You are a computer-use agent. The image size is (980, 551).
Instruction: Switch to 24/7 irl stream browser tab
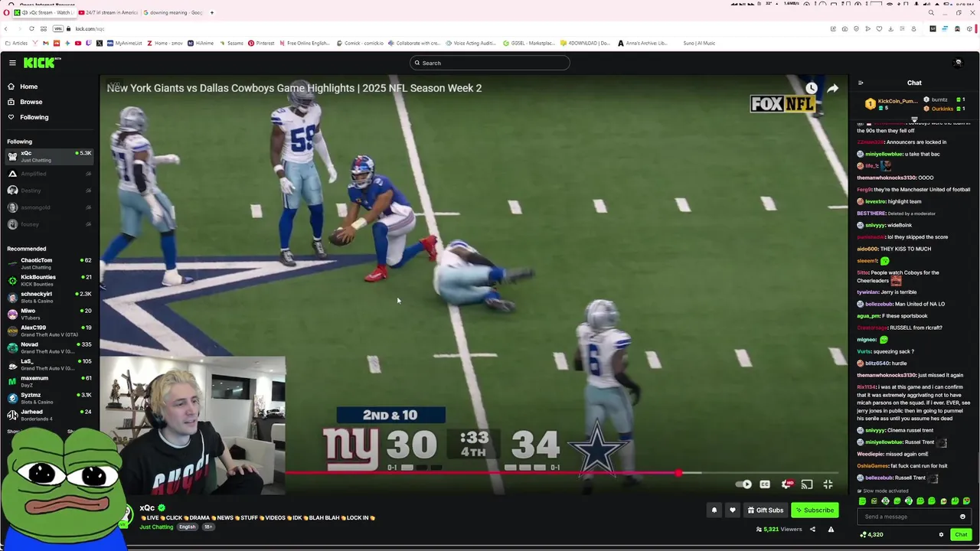pyautogui.click(x=107, y=12)
